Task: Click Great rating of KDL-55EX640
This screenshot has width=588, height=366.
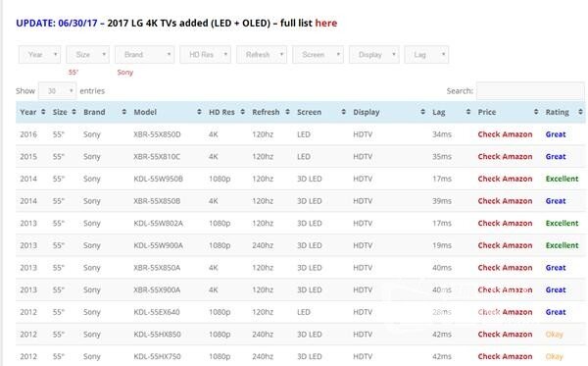Action: (556, 312)
